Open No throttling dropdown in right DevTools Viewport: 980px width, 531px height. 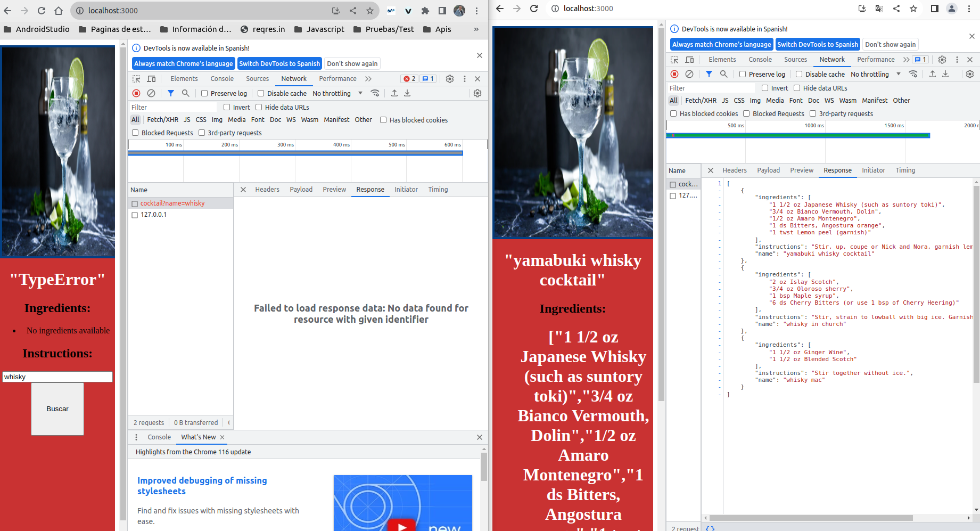[875, 74]
